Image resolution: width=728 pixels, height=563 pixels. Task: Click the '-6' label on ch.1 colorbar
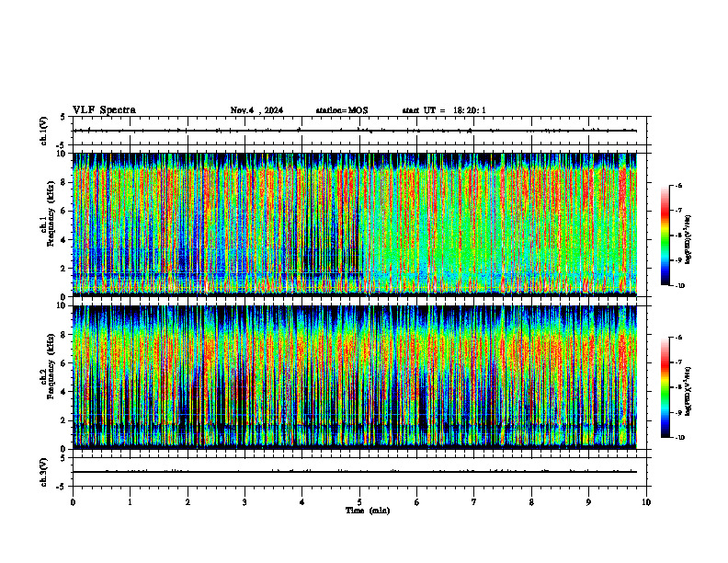(678, 185)
